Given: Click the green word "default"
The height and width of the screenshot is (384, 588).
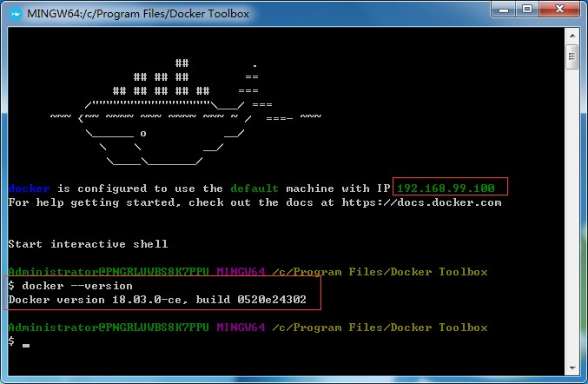Looking at the screenshot, I should pos(254,189).
